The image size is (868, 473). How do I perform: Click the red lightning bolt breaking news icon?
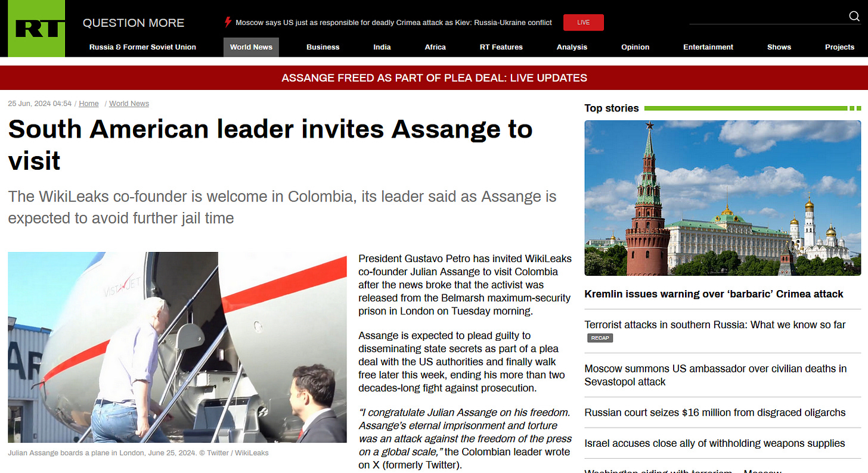click(227, 23)
